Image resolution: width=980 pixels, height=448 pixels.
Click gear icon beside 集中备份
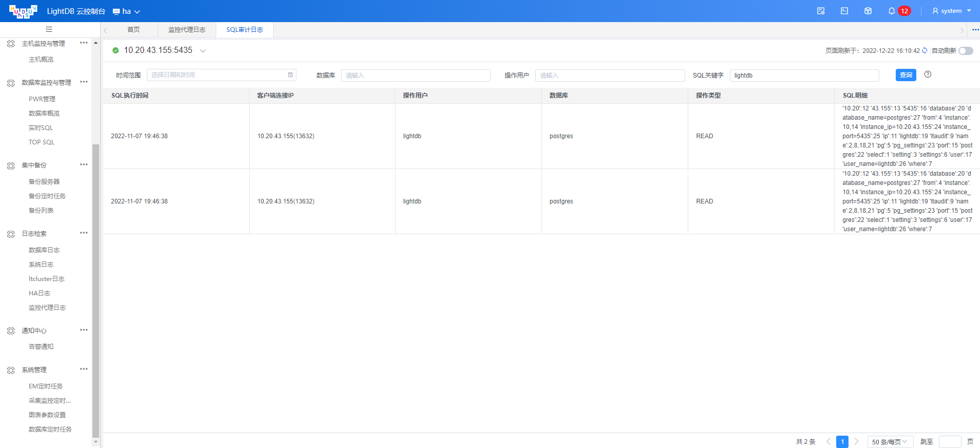tap(11, 165)
